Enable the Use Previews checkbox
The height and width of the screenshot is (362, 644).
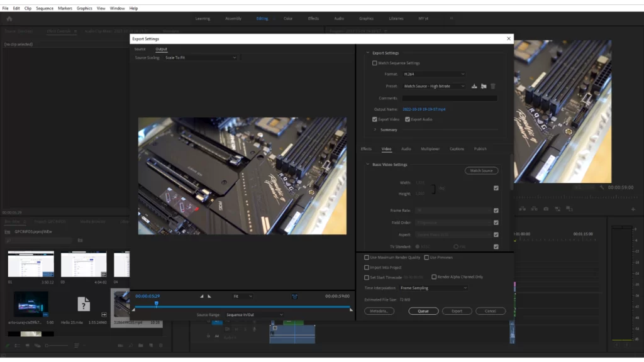[x=426, y=258]
